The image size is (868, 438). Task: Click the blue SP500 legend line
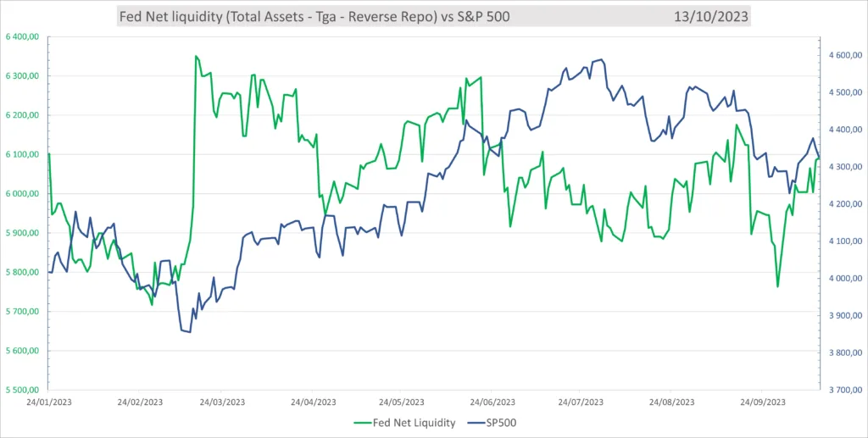[x=476, y=423]
